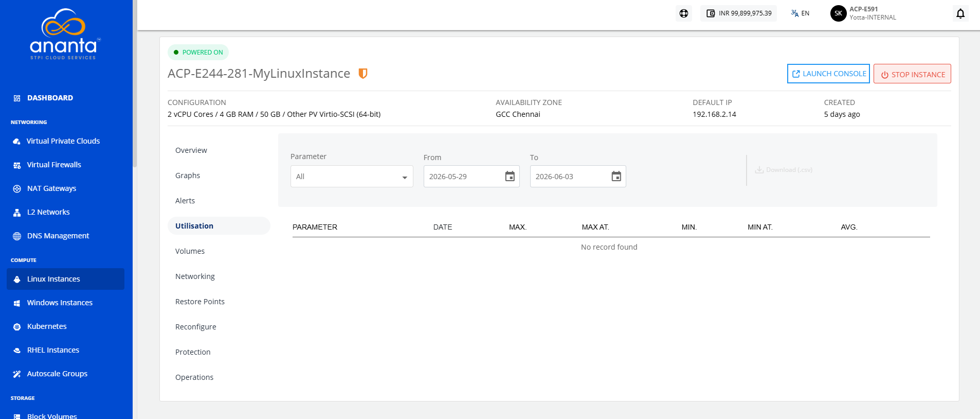Click the POWERED ON status badge
The image size is (980, 419).
[198, 53]
